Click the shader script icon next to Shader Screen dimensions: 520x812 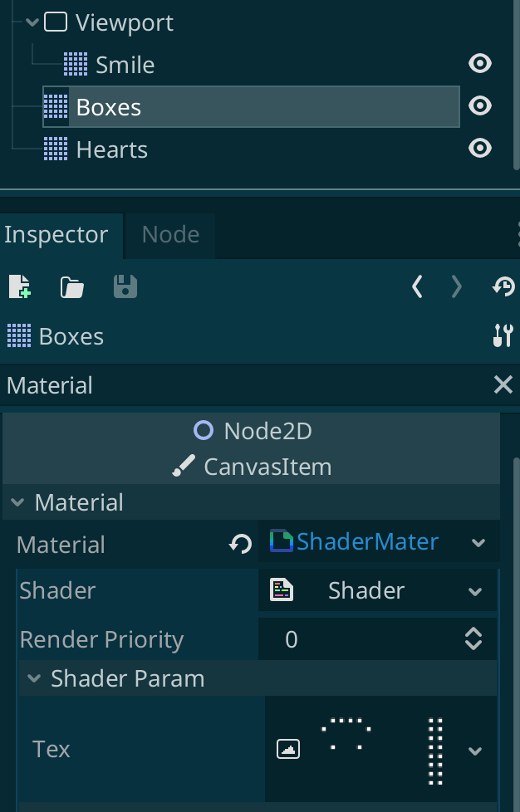[282, 590]
